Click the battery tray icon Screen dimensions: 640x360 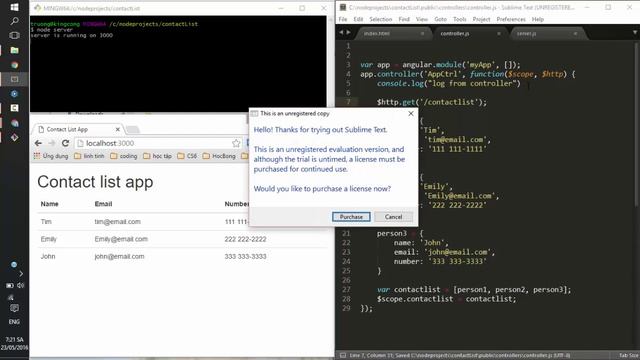tap(10, 285)
